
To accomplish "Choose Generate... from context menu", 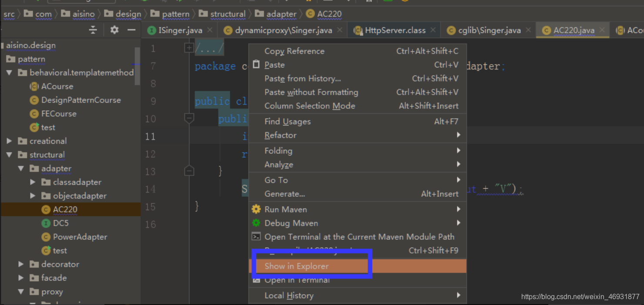I will (x=357, y=194).
